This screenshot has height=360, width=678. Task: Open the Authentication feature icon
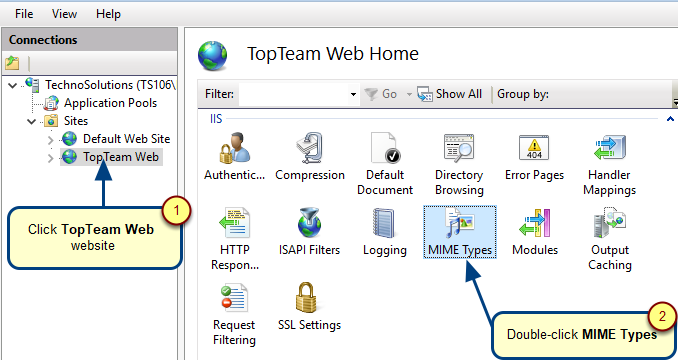click(234, 148)
